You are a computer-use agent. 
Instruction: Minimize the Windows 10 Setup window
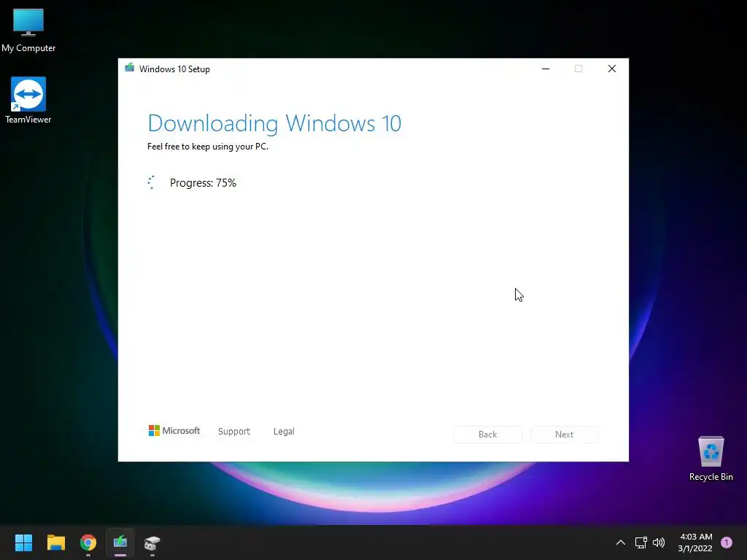[x=546, y=69]
